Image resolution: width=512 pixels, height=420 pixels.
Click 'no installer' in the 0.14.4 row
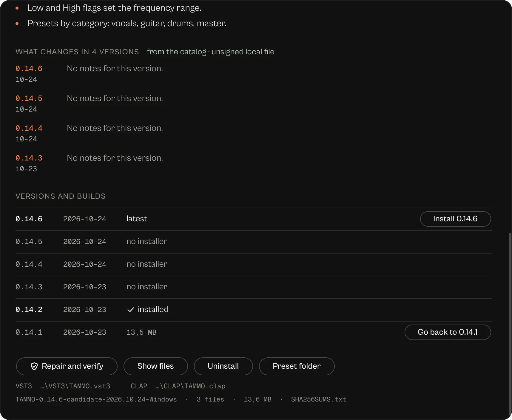tap(147, 264)
